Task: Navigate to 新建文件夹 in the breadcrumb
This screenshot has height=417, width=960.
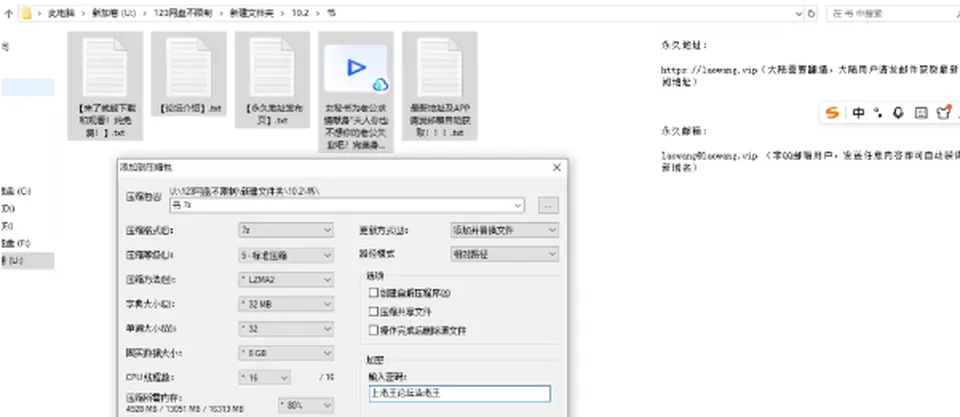Action: coord(250,13)
